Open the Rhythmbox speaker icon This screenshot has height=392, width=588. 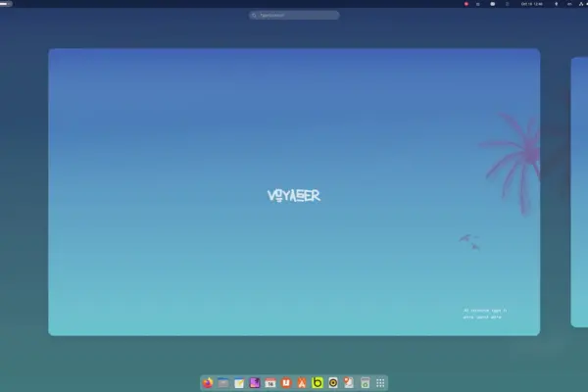[333, 382]
